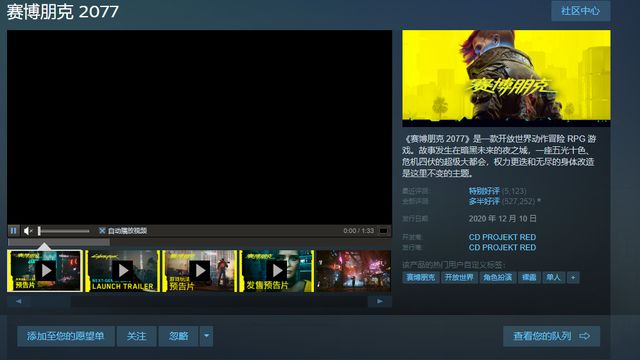
Task: Open the 特别好评 recent reviews link
Action: [x=484, y=191]
